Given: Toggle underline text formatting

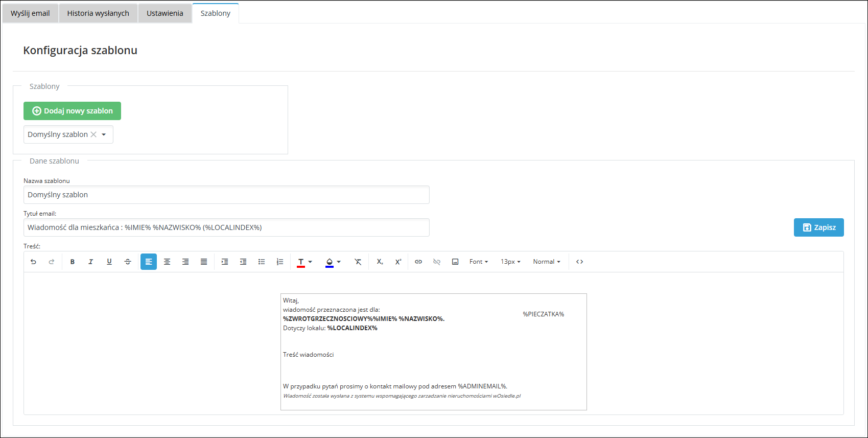Looking at the screenshot, I should [x=109, y=262].
